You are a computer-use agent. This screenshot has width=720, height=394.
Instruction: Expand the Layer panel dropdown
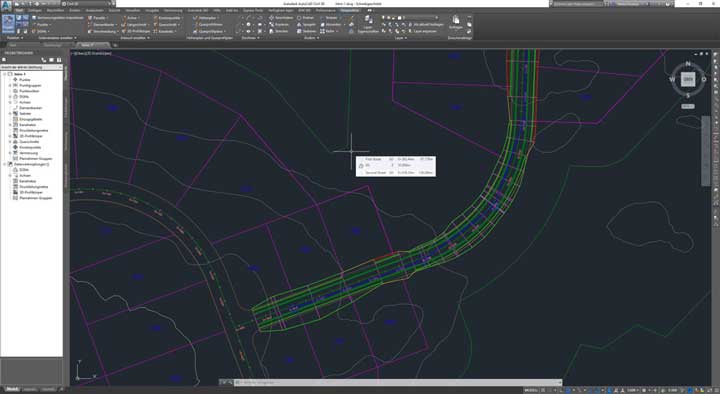point(400,38)
